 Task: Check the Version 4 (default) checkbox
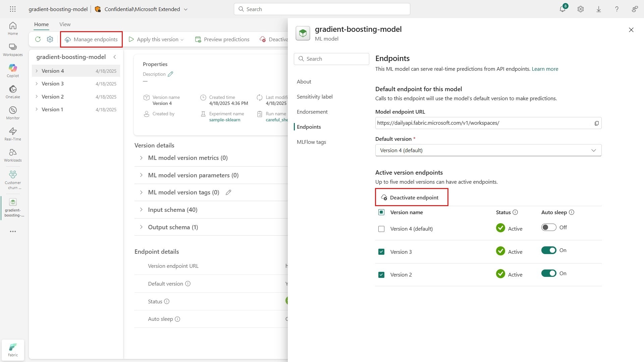click(x=381, y=229)
